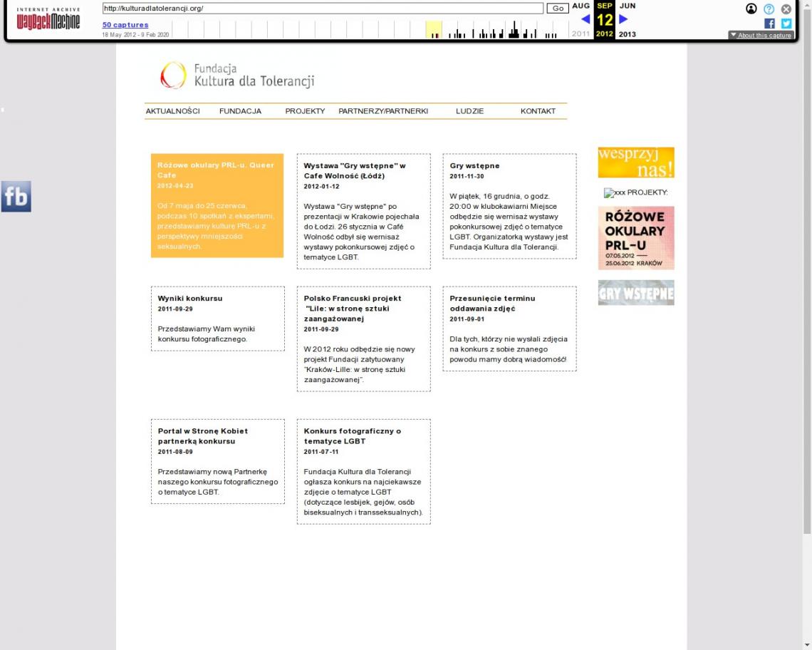The height and width of the screenshot is (650, 812).
Task: Open the Facebook fb side icon
Action: click(16, 197)
